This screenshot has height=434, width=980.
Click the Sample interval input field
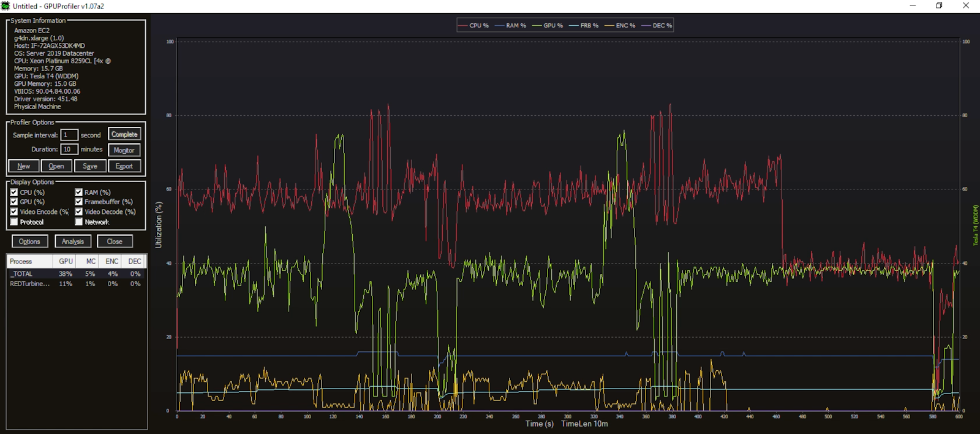69,135
